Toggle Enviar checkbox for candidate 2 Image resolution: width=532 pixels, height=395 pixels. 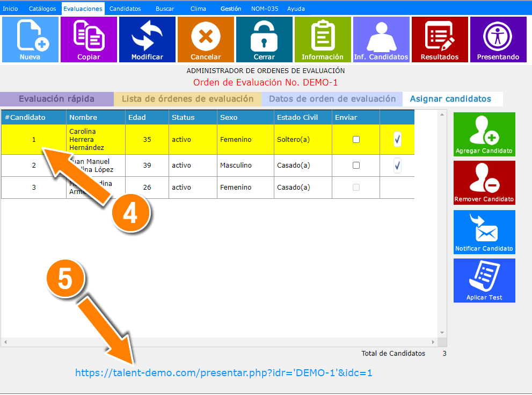(356, 166)
